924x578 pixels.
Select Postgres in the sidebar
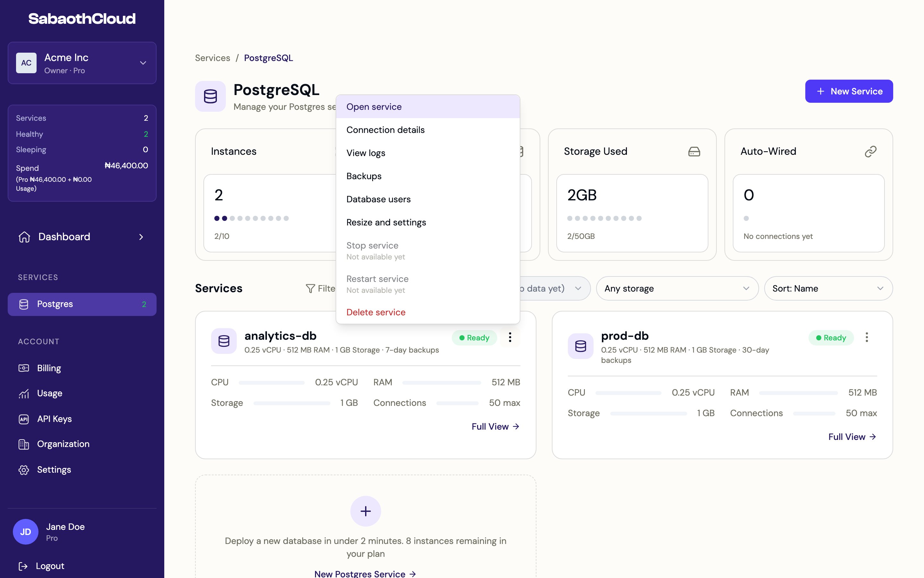(x=82, y=304)
